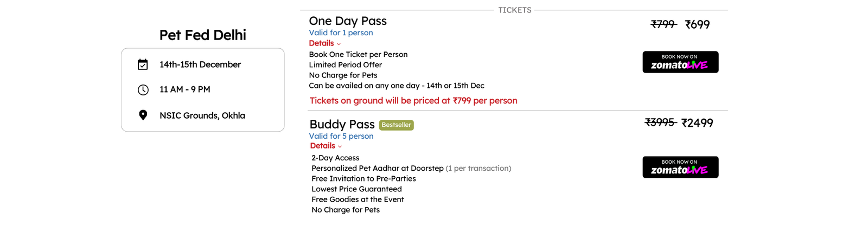Click the Buddy Pass Details label
The height and width of the screenshot is (226, 868).
click(x=322, y=146)
